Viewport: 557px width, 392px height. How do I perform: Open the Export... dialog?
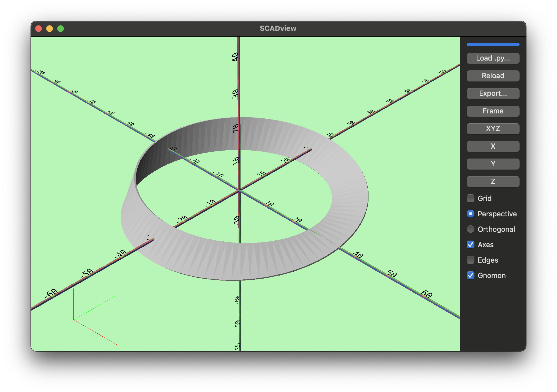493,94
